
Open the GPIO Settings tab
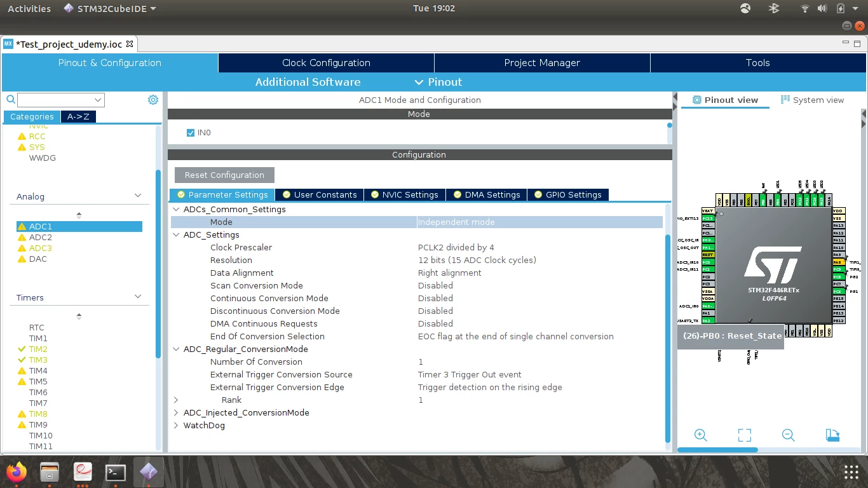click(x=567, y=194)
